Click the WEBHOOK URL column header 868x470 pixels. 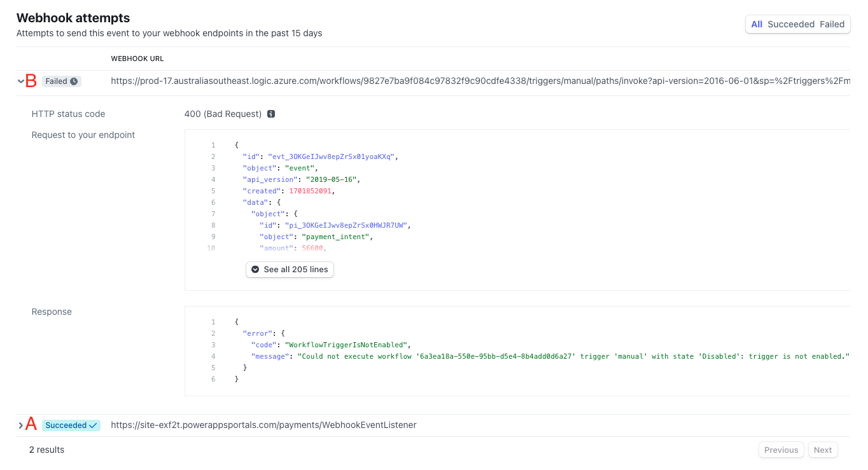(x=137, y=58)
